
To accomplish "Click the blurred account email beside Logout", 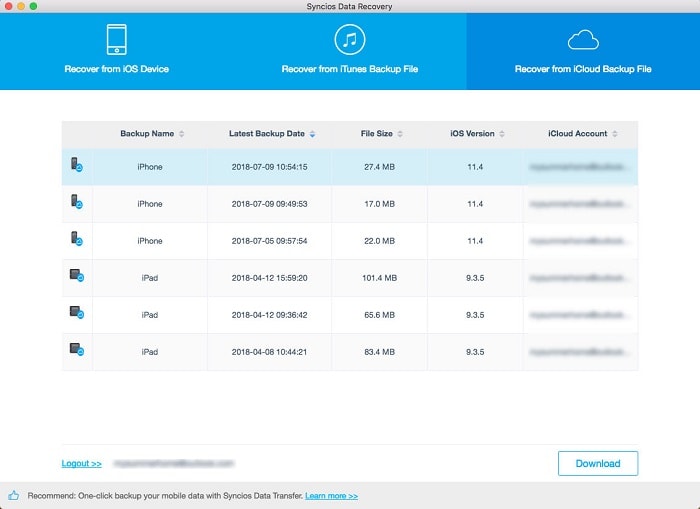I will pyautogui.click(x=174, y=463).
